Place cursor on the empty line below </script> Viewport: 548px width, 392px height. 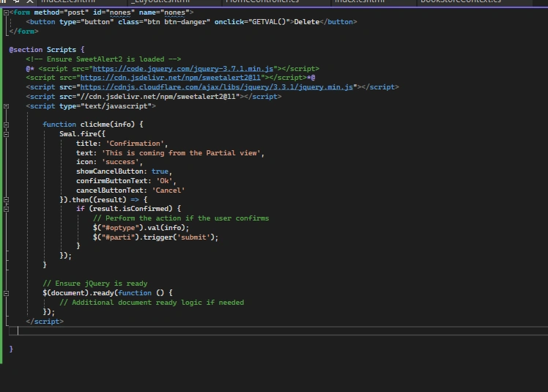[278, 330]
